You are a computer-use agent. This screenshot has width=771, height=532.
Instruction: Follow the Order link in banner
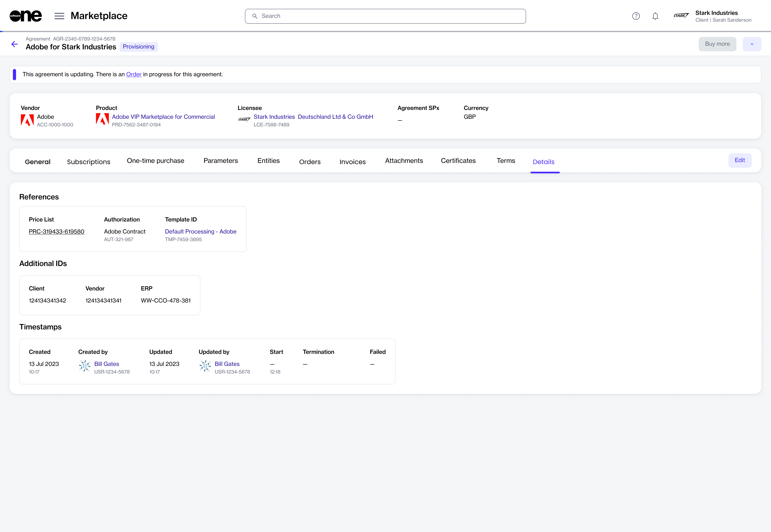point(134,74)
